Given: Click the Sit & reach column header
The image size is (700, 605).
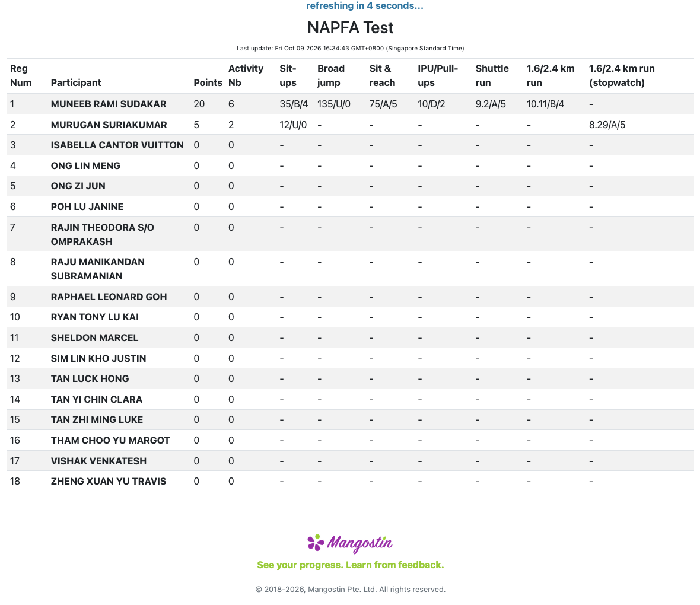Looking at the screenshot, I should click(x=381, y=75).
